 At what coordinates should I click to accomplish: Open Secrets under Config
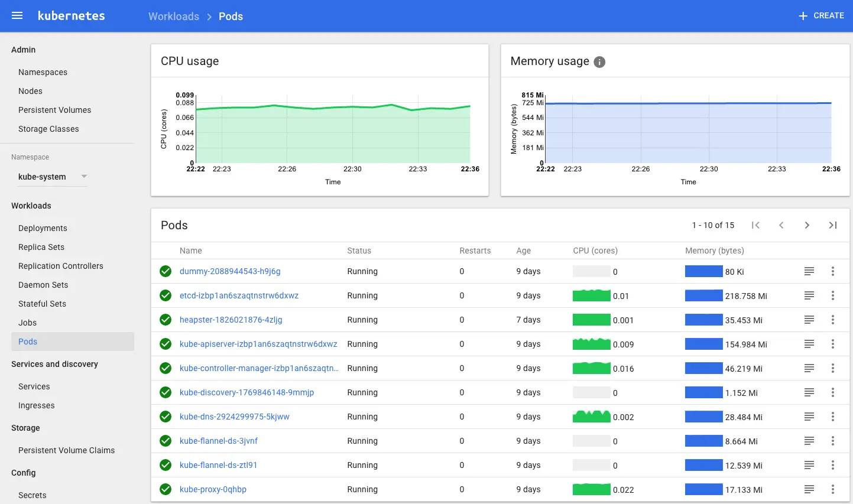point(32,495)
